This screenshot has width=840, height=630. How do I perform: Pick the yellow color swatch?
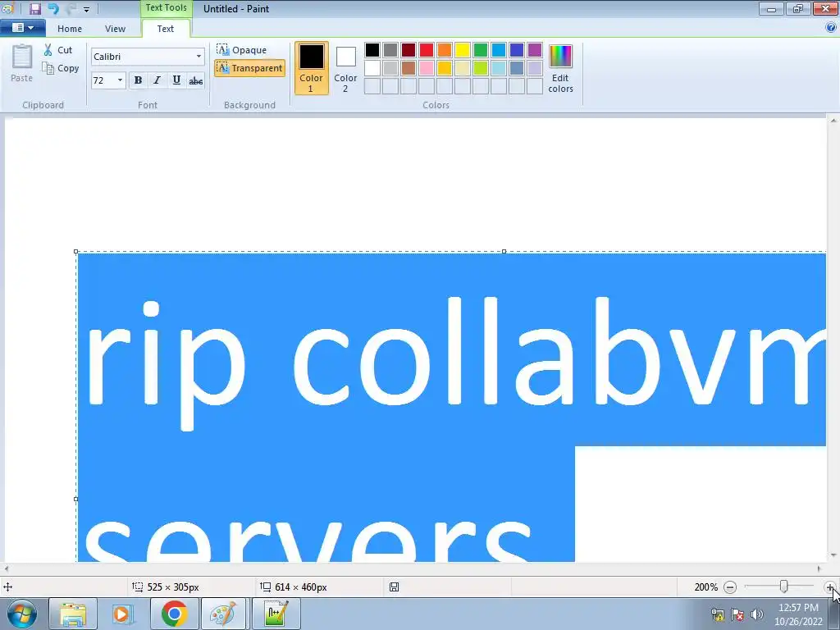point(463,50)
